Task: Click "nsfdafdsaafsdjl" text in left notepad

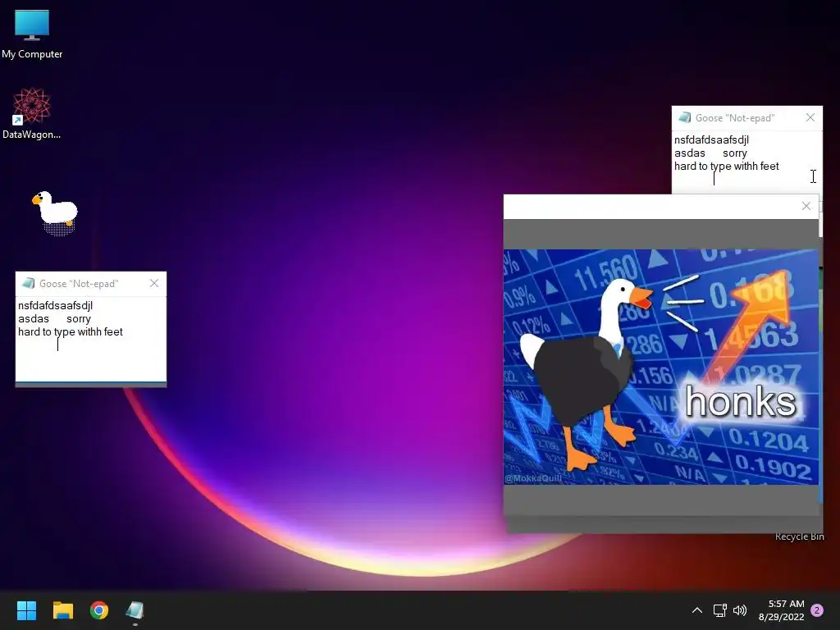Action: click(55, 306)
